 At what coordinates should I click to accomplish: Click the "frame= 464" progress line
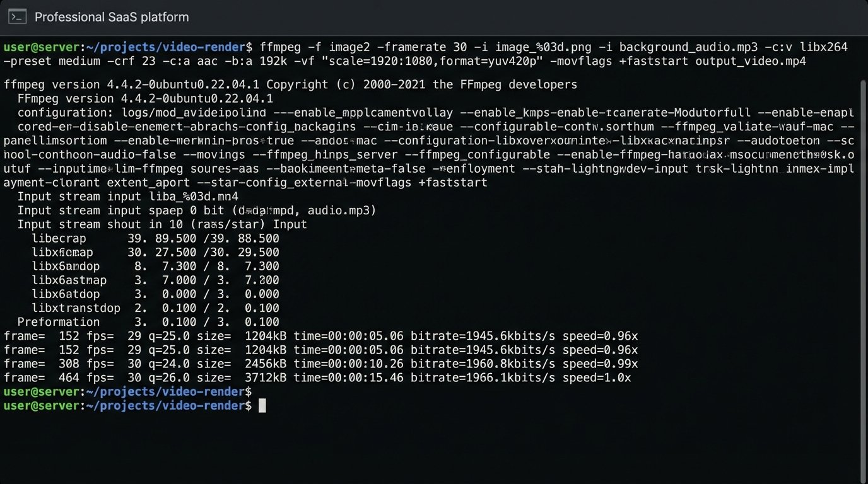pos(317,378)
